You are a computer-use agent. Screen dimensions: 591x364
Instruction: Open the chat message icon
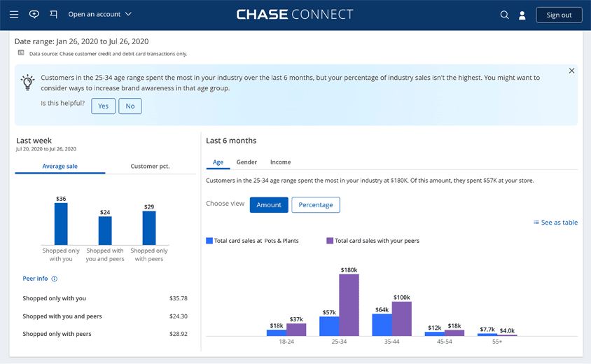tap(34, 14)
